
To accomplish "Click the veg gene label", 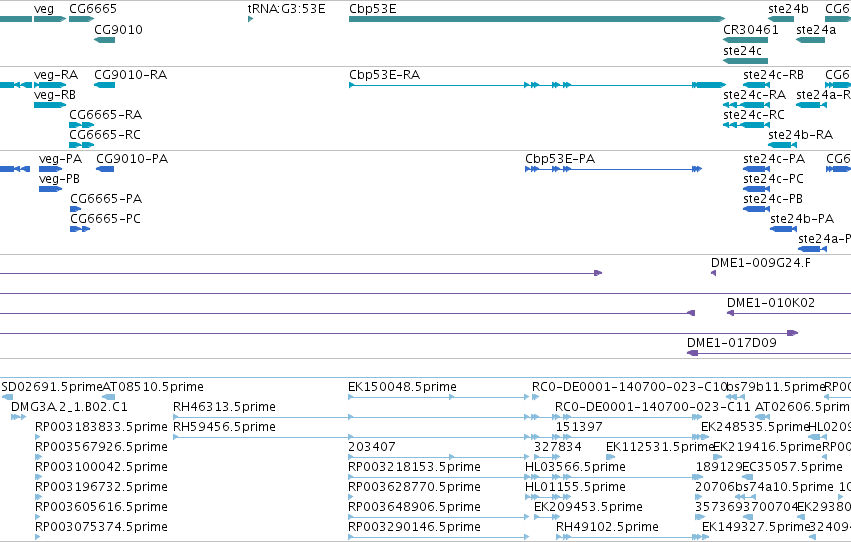I will tap(44, 9).
